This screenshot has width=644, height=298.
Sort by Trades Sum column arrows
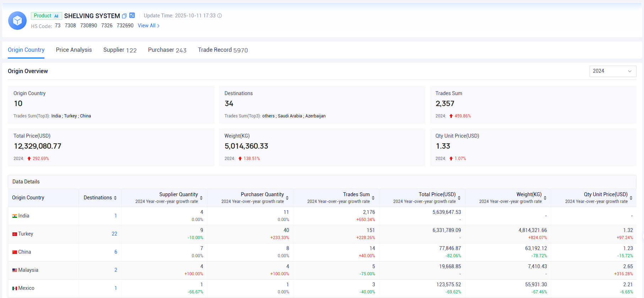pos(373,198)
